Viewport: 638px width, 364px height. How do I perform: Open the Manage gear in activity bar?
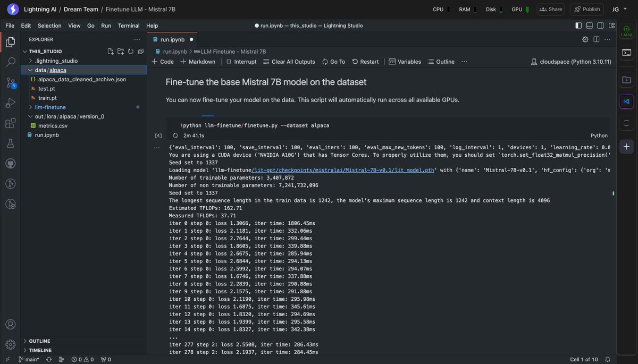pyautogui.click(x=10, y=344)
